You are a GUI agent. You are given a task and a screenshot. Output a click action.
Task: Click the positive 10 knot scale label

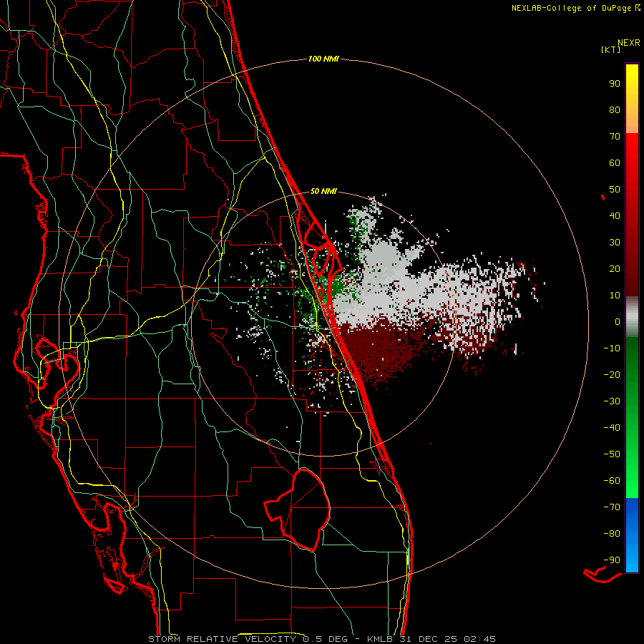pyautogui.click(x=615, y=296)
